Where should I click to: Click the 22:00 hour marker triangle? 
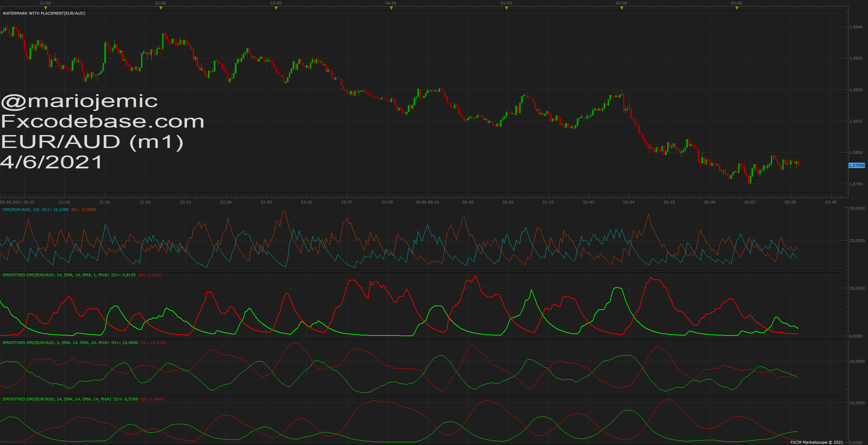pyautogui.click(x=161, y=9)
